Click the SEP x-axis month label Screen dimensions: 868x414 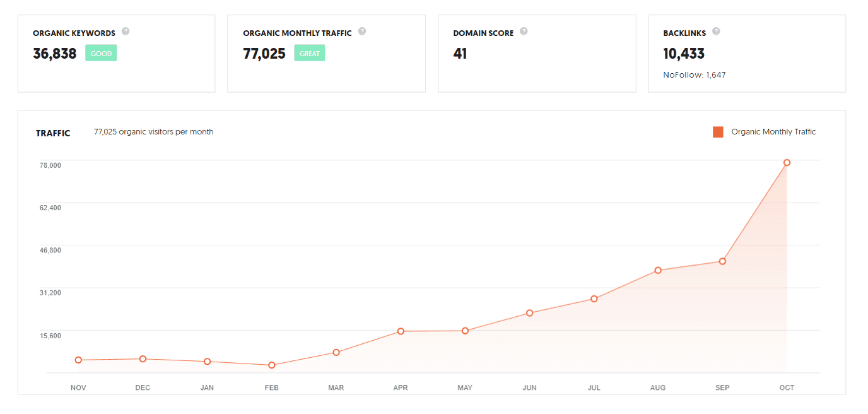[722, 387]
